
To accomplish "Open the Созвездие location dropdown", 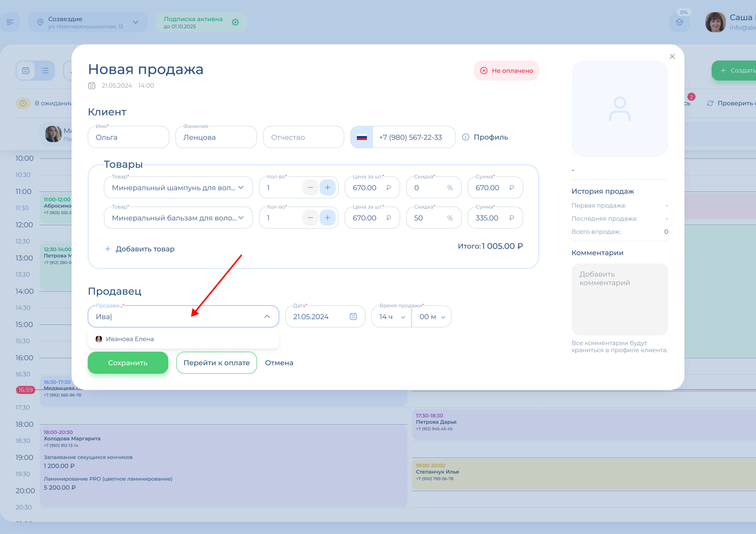I will pyautogui.click(x=136, y=22).
